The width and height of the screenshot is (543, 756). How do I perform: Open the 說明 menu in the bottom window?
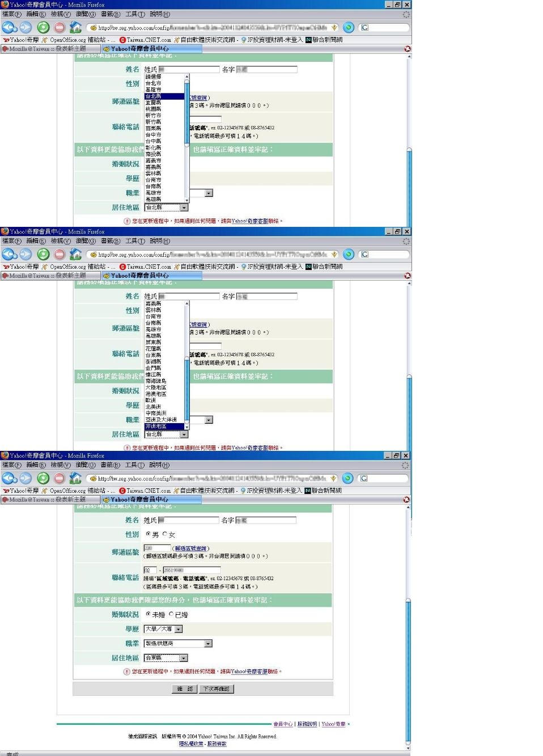(159, 465)
